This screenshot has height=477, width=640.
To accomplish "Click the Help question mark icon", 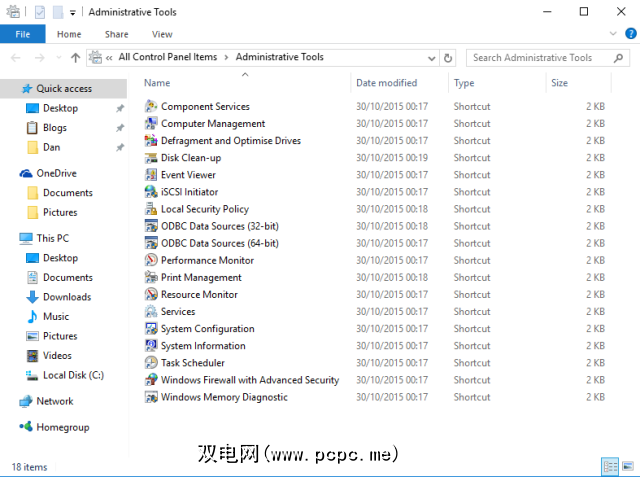I will (631, 33).
